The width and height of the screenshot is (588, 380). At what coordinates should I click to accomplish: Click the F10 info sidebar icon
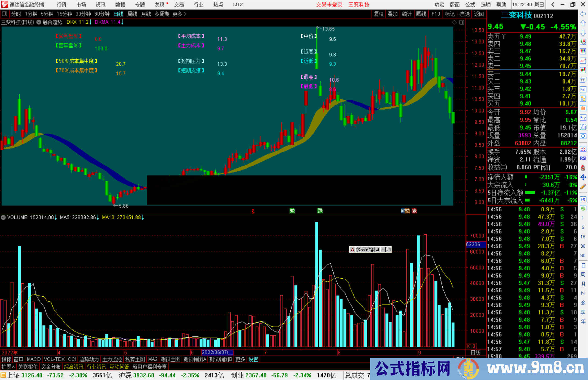[x=583, y=89]
